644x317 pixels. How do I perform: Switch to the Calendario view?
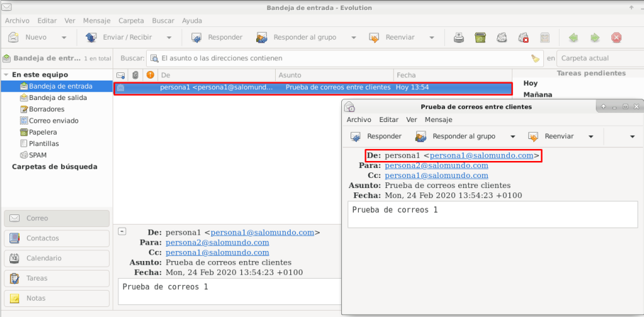coord(43,258)
